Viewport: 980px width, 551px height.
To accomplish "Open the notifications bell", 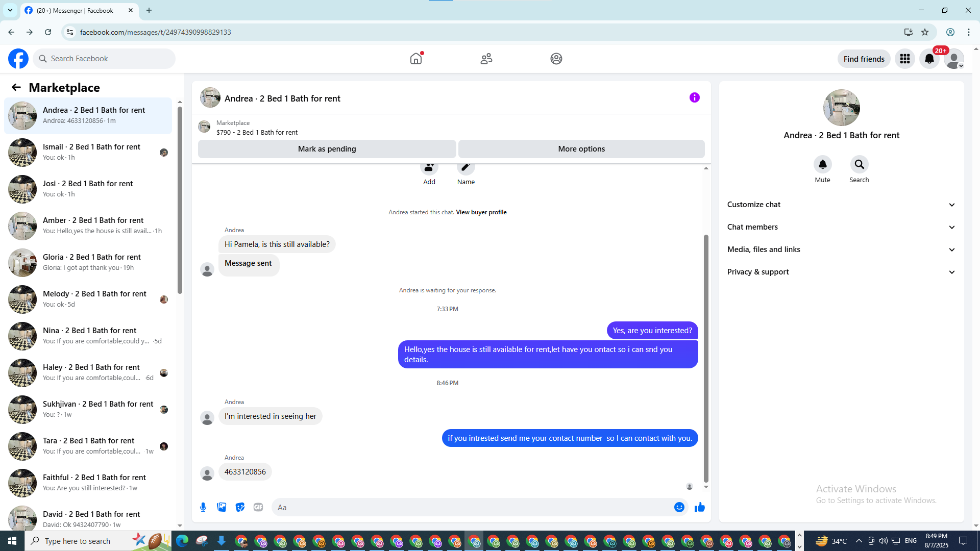I will pos(929,59).
